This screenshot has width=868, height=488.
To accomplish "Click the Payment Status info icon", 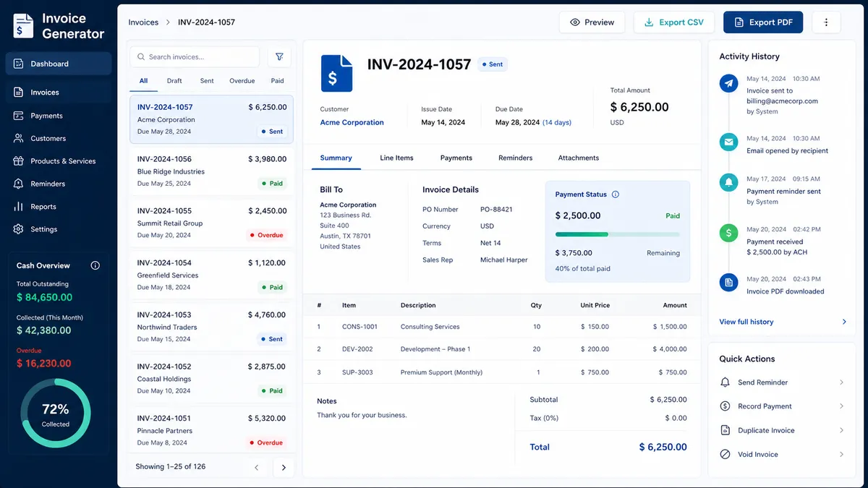I will pos(616,194).
